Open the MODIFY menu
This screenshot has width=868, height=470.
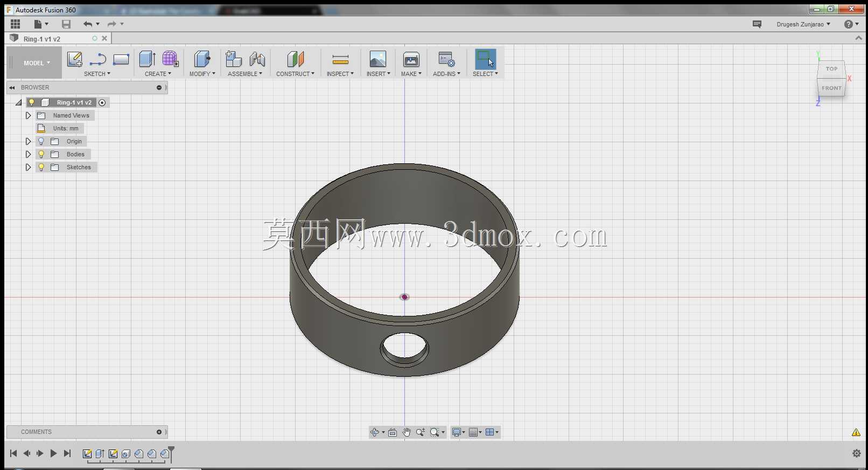(x=202, y=74)
